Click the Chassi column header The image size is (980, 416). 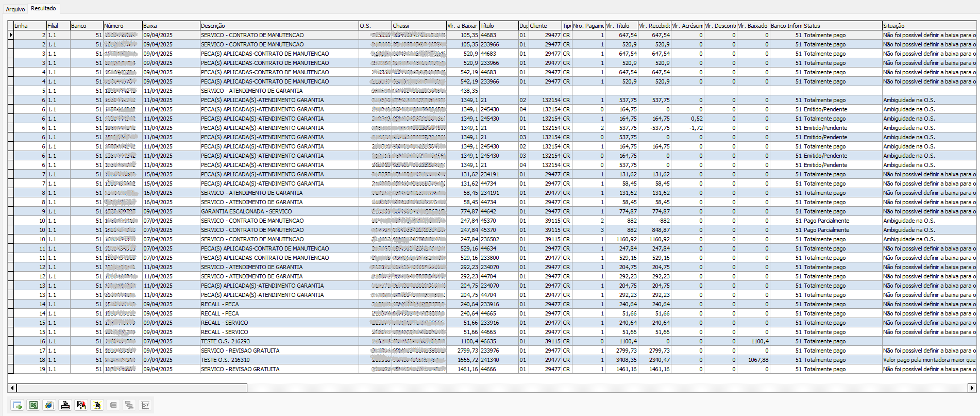419,26
